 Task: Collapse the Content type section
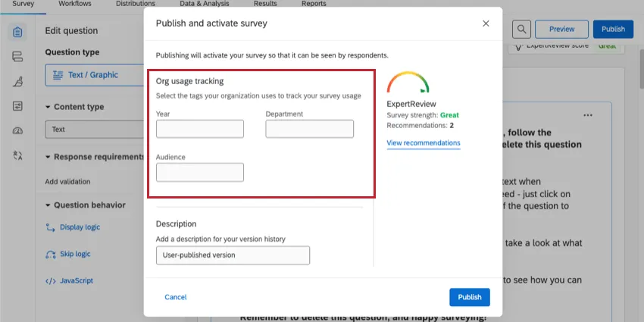coord(48,107)
